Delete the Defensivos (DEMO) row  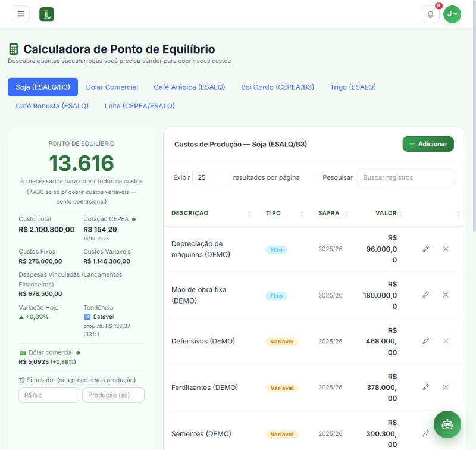(x=446, y=341)
